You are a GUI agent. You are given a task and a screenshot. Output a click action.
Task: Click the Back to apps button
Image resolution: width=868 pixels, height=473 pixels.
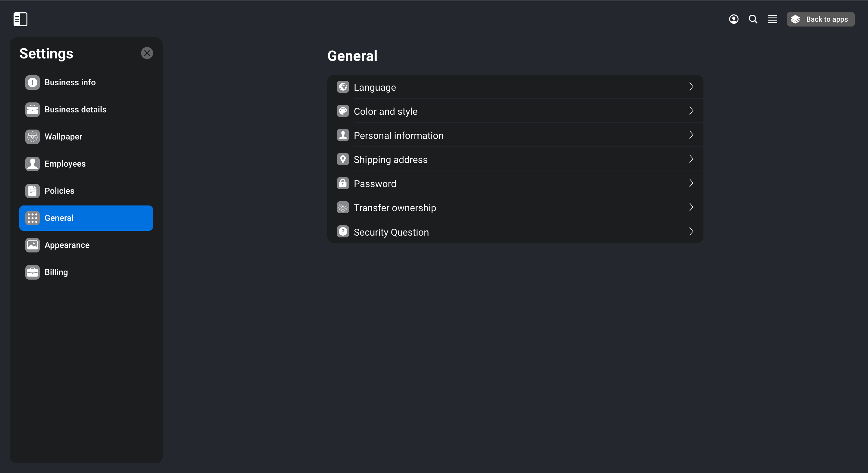tap(820, 19)
